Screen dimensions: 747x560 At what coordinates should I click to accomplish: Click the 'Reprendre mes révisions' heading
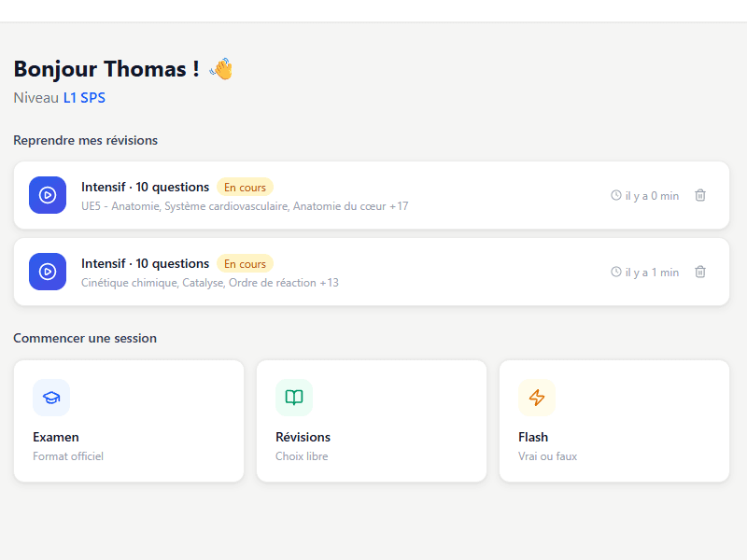85,141
